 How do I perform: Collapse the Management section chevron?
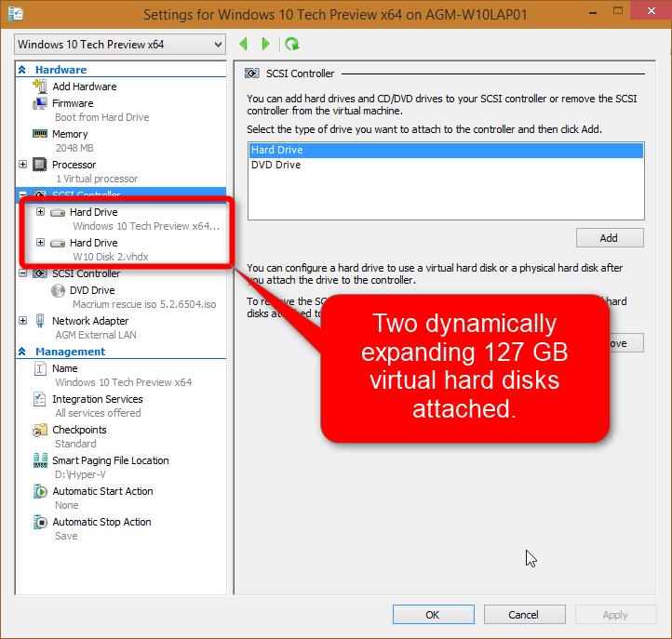[22, 352]
